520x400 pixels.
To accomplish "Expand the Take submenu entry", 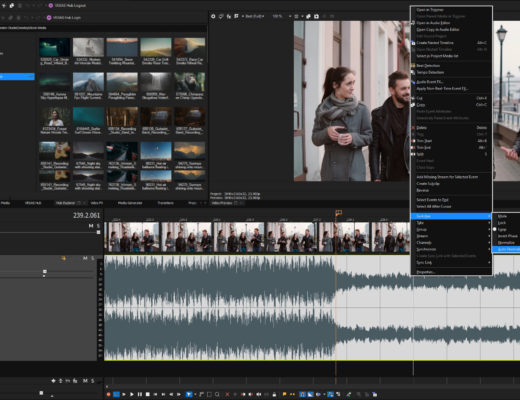I will [x=451, y=223].
